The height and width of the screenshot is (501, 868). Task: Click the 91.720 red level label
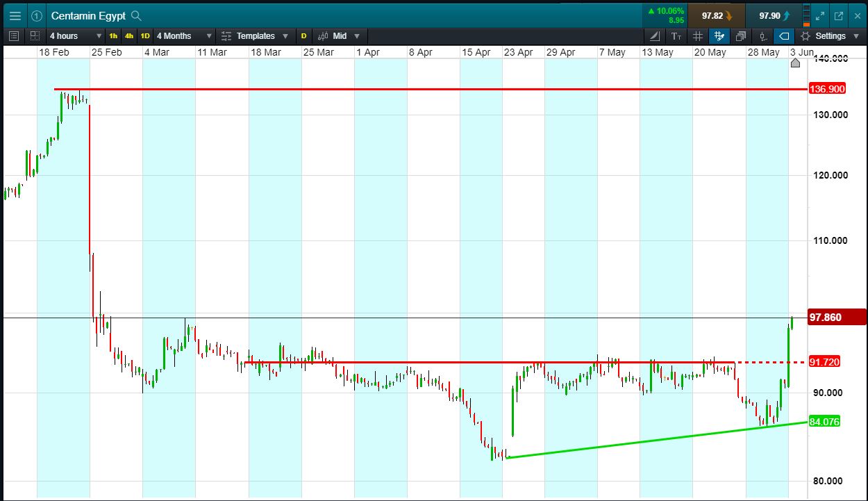tap(824, 362)
